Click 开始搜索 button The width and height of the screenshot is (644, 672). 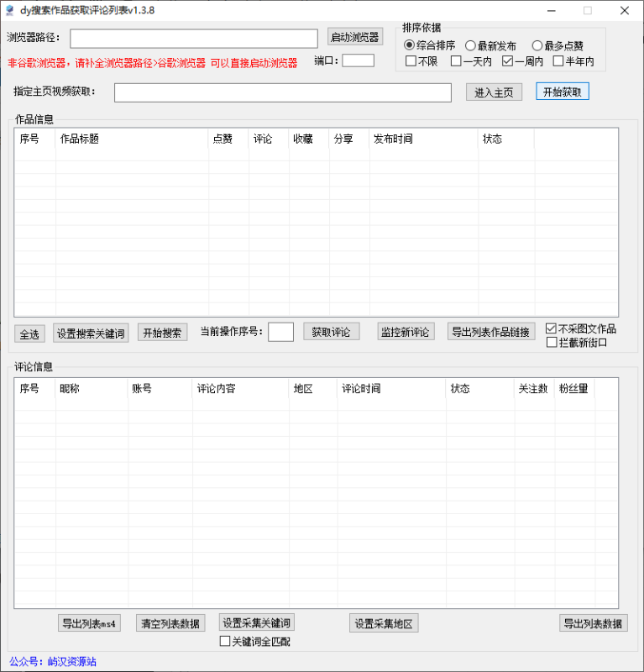click(x=162, y=333)
